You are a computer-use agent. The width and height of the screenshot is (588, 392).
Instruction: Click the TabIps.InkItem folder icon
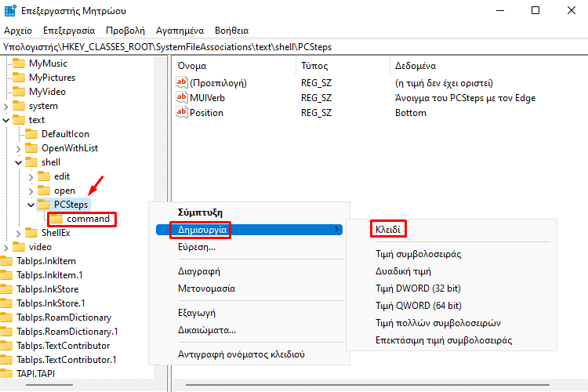(6, 261)
